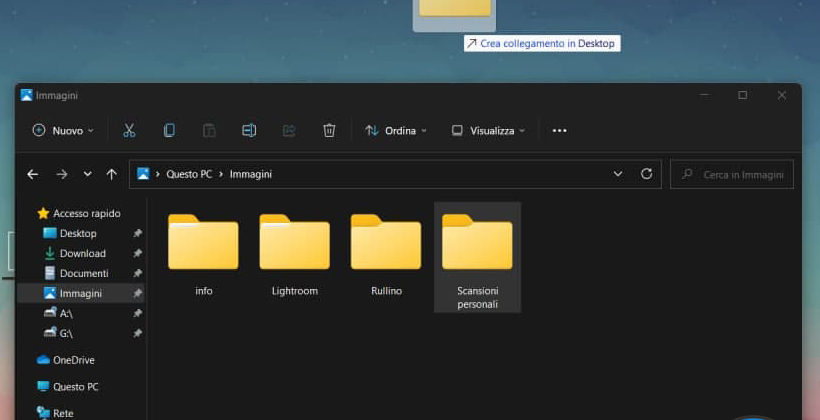Viewport: 820px width, 420px height.
Task: Show recent locations dropdown arrow
Action: pyautogui.click(x=87, y=174)
